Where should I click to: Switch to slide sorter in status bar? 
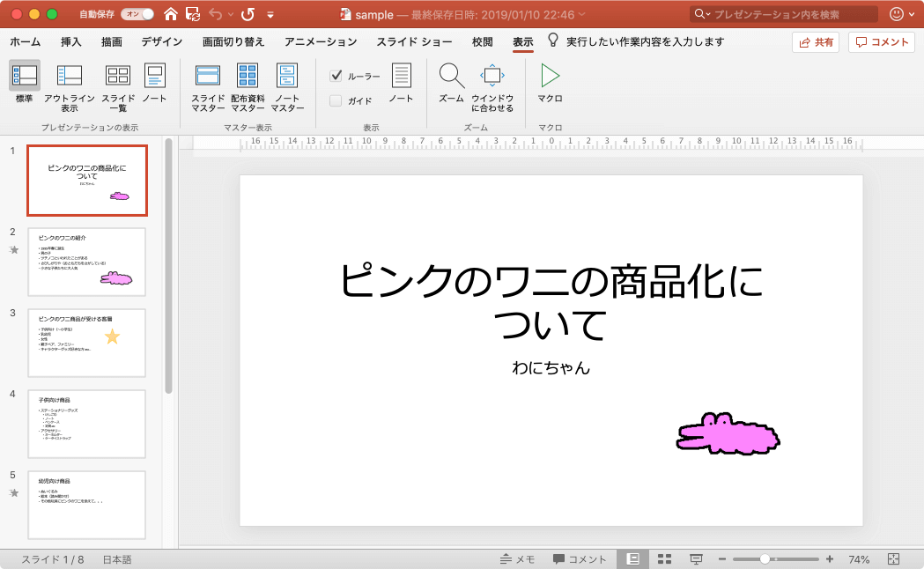(x=664, y=559)
